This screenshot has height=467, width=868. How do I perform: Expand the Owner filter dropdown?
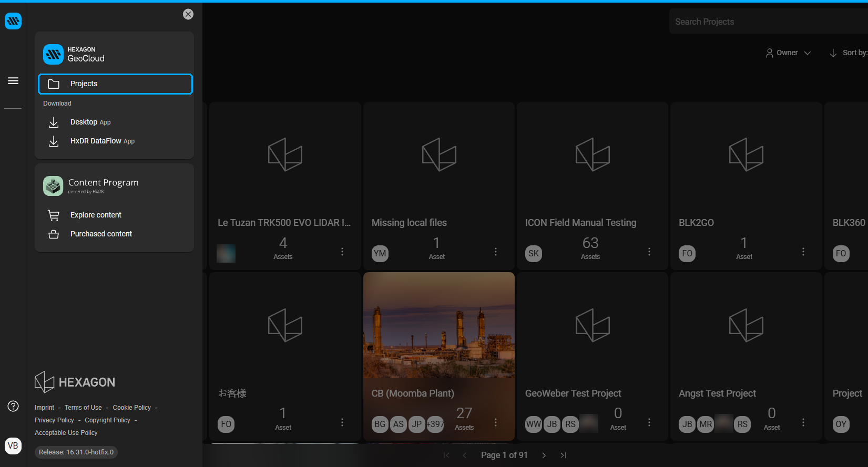788,53
